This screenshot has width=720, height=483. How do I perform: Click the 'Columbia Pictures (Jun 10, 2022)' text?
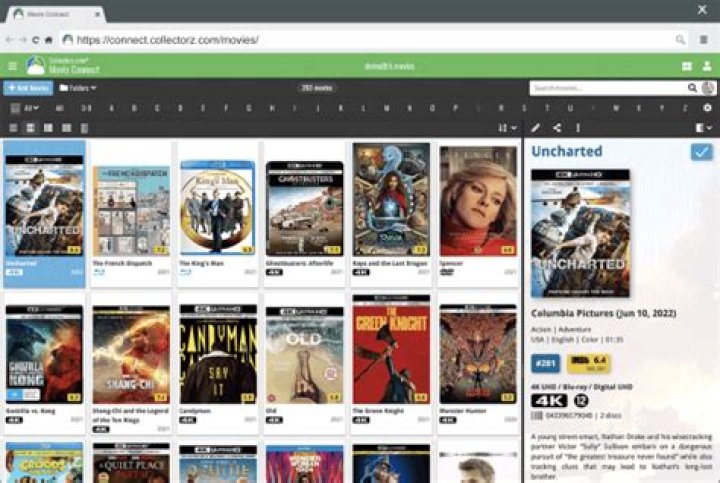coord(603,313)
